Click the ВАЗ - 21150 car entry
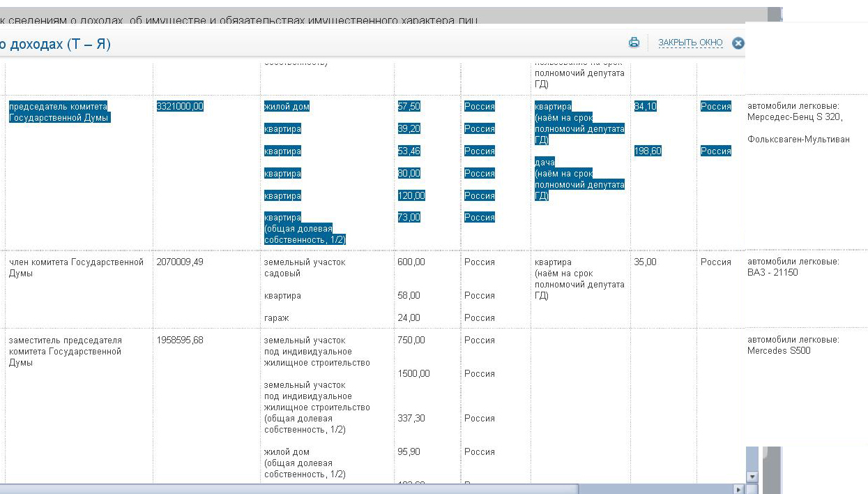This screenshot has height=494, width=868. point(772,273)
